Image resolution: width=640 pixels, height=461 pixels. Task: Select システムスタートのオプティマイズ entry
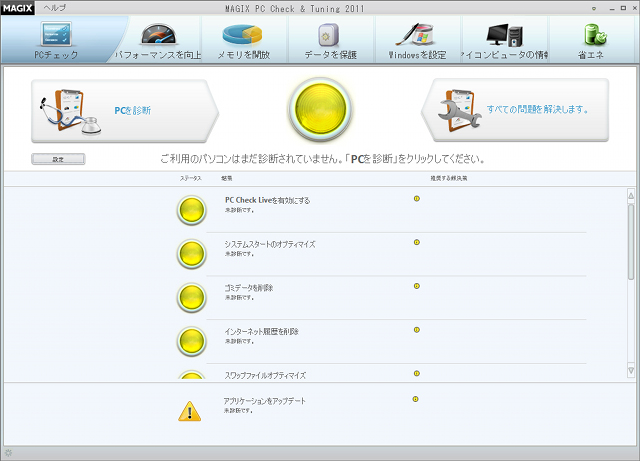point(270,244)
